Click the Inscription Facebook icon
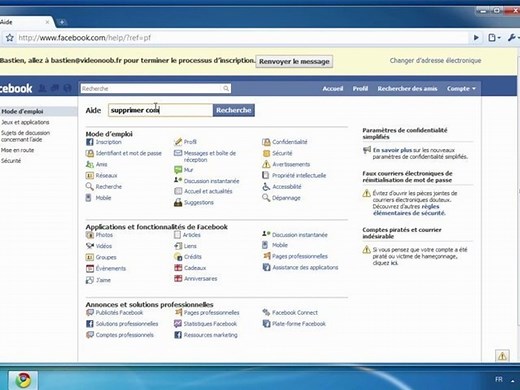520x390 pixels. pos(90,142)
